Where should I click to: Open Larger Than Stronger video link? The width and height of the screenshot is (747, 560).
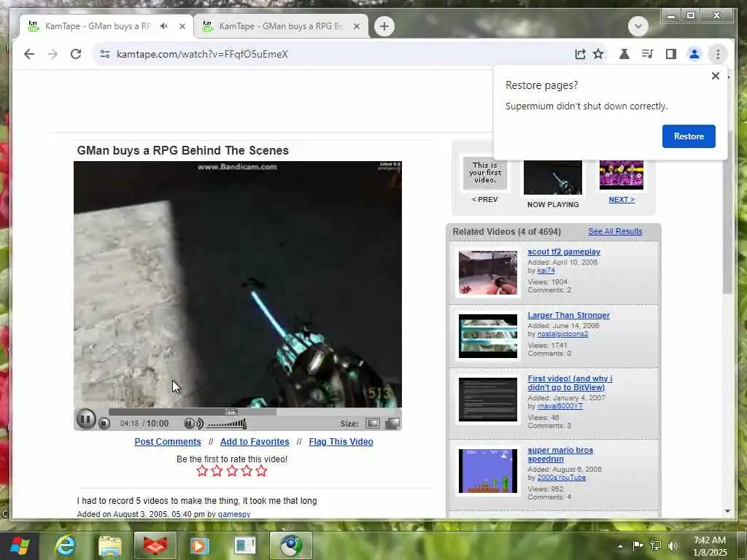(568, 315)
